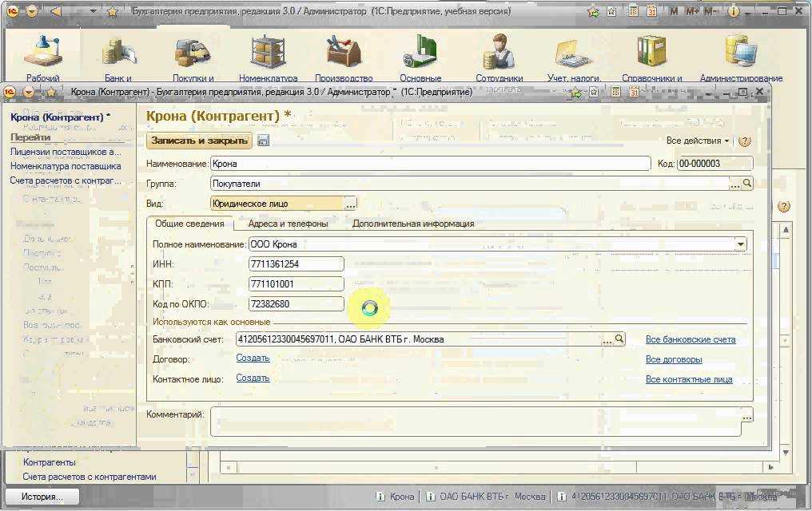Screen dimensions: 812x511
Task: Click the ellipsis button in Комментарий field
Action: tap(746, 415)
